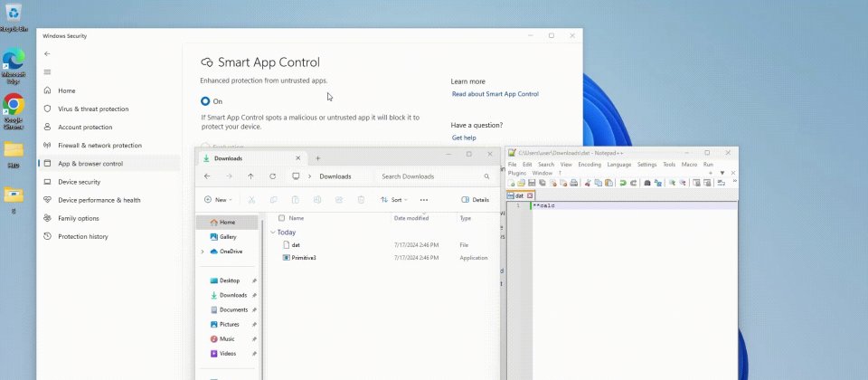Open Virus & threat protection section
This screenshot has height=380, width=868.
[93, 109]
